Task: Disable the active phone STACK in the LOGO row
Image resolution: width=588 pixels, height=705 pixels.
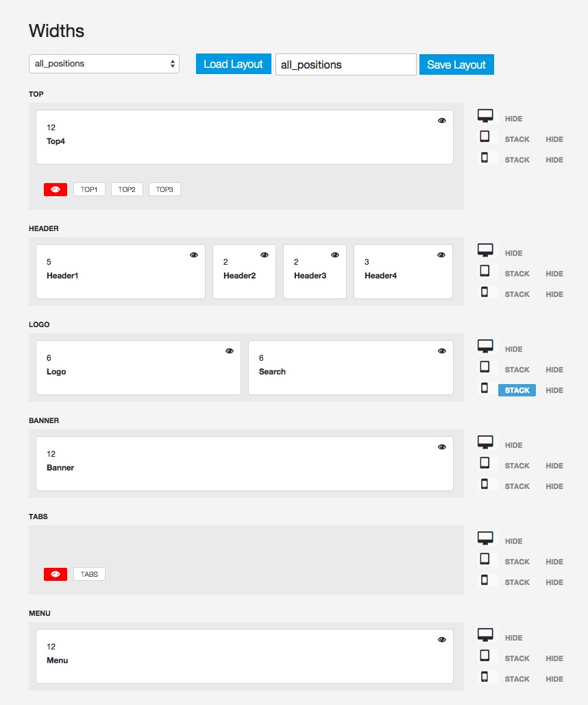Action: tap(517, 390)
